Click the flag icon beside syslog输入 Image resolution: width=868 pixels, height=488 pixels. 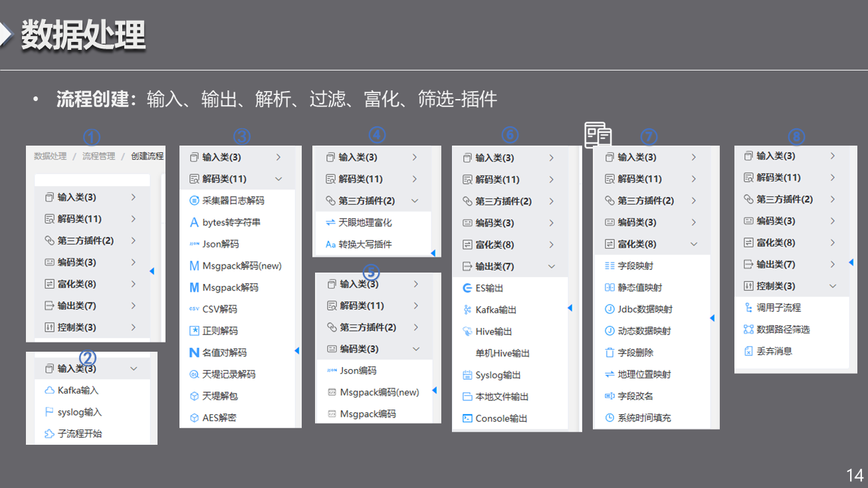[x=49, y=412]
